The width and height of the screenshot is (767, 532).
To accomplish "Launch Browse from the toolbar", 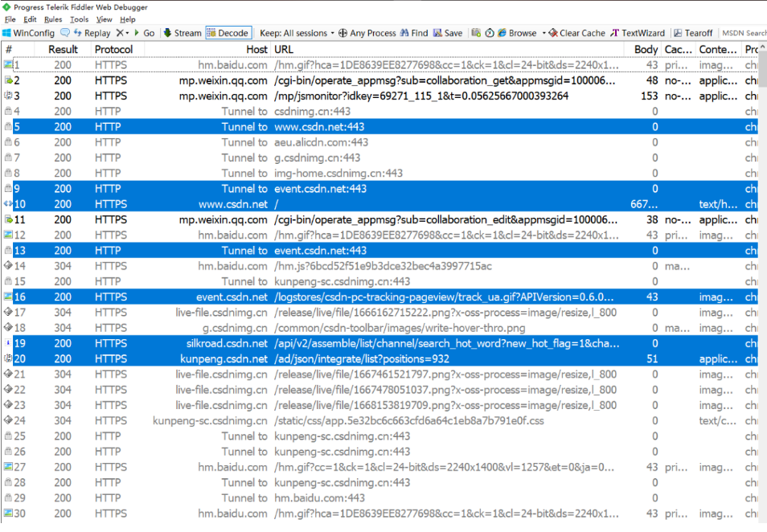I will 517,33.
